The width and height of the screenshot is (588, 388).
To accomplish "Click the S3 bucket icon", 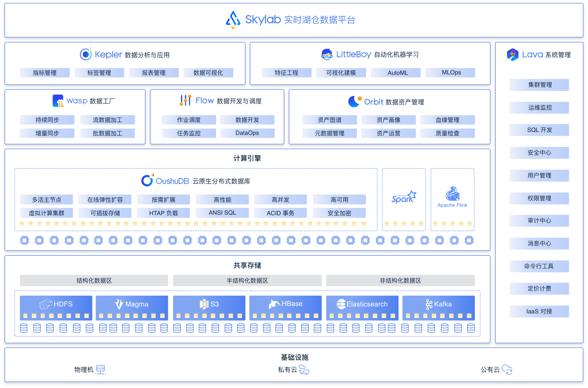I will pos(204,304).
